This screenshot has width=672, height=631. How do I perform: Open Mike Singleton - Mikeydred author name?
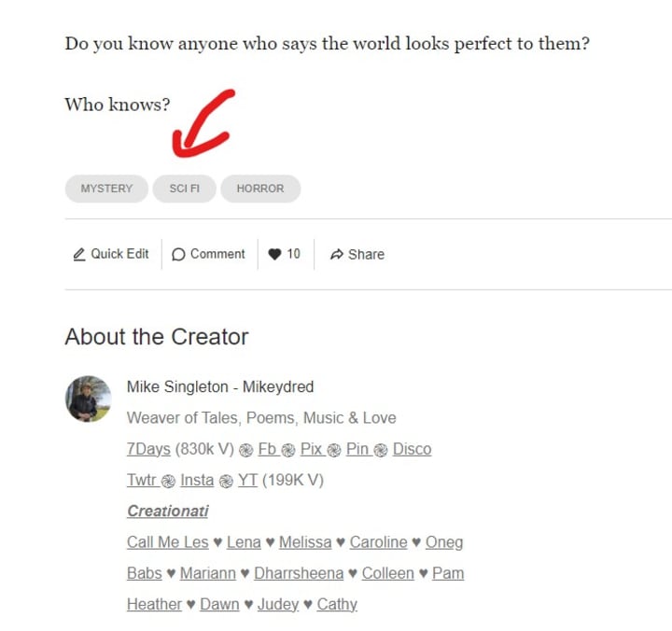[220, 386]
